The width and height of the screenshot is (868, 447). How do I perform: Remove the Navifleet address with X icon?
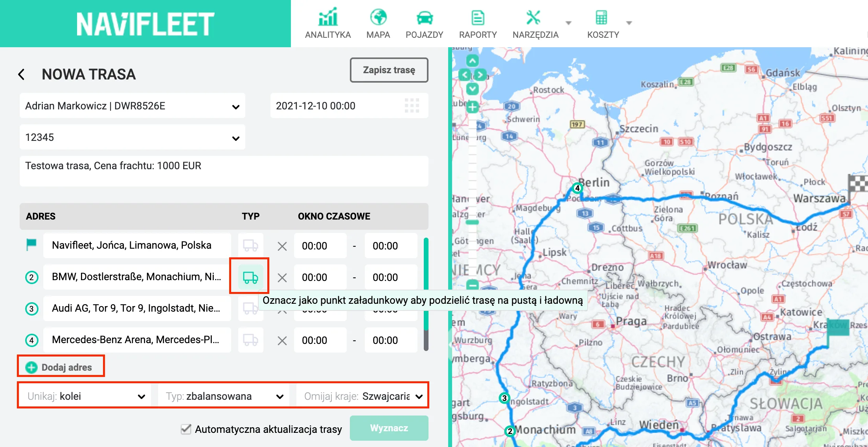tap(282, 246)
